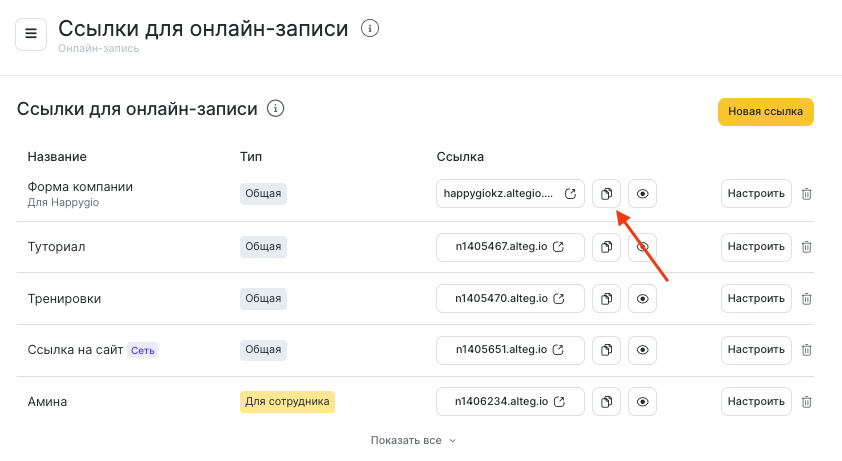Open the hamburger menu button
The width and height of the screenshot is (842, 461).
pyautogui.click(x=30, y=34)
